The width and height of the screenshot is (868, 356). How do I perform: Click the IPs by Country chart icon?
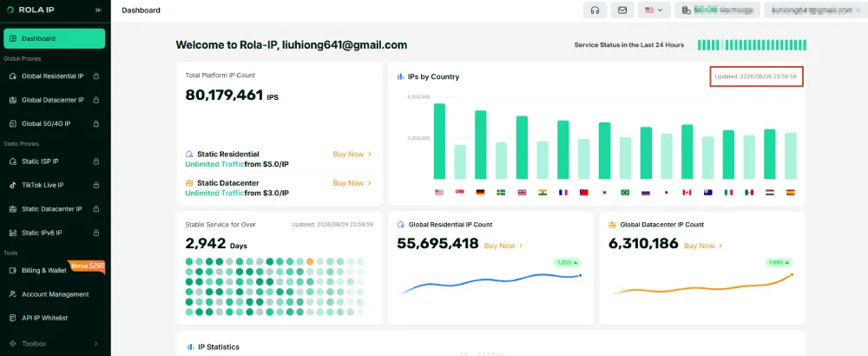coord(401,76)
